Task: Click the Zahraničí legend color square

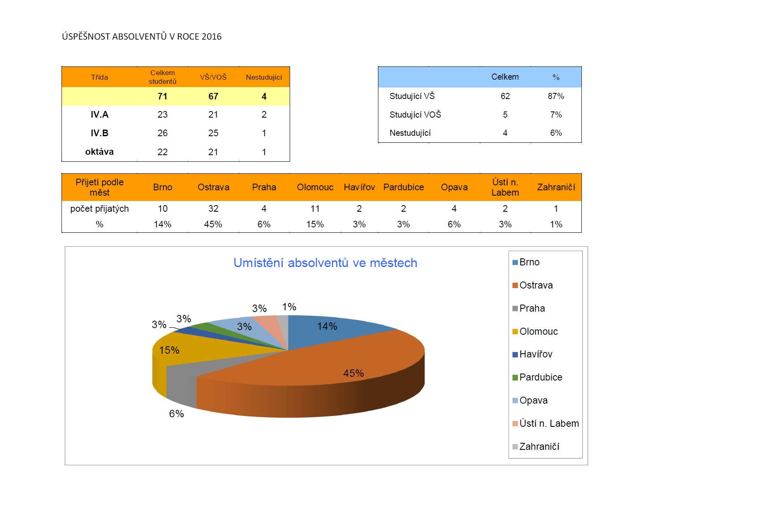Action: (x=514, y=446)
